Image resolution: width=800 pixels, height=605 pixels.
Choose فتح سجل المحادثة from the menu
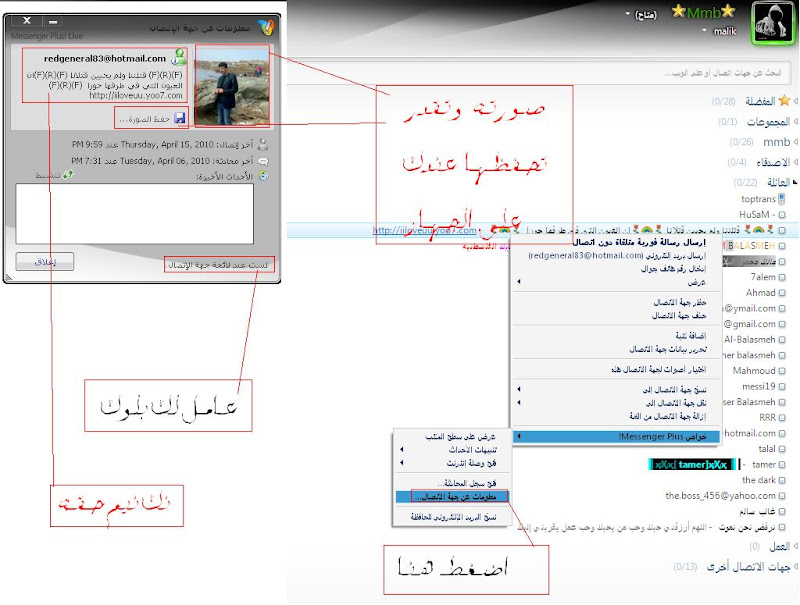coord(454,484)
